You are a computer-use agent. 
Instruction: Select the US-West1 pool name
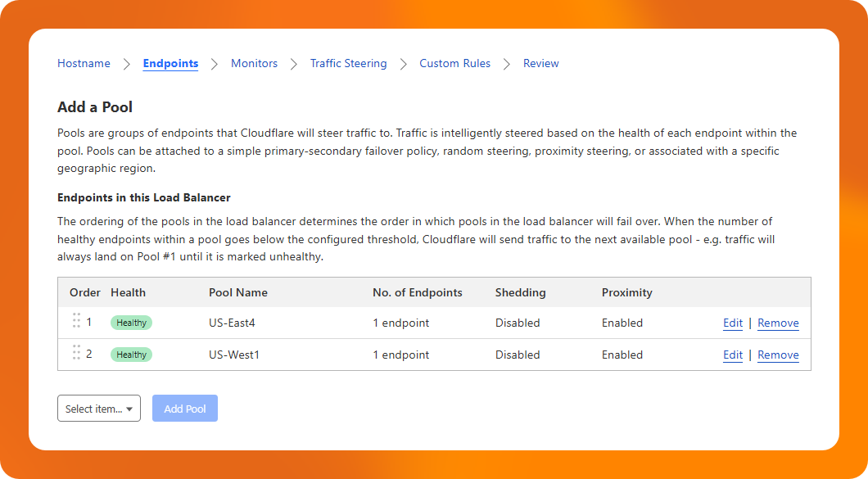234,355
